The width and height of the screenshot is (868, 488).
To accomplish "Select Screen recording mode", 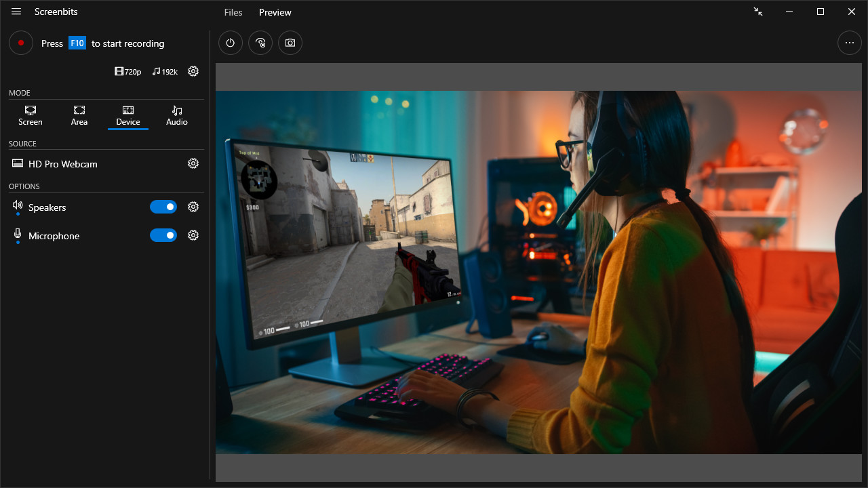I will click(x=31, y=115).
